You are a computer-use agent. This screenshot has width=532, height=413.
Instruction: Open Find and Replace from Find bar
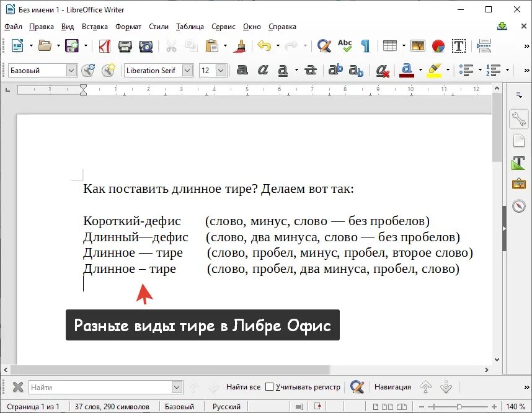pos(357,387)
